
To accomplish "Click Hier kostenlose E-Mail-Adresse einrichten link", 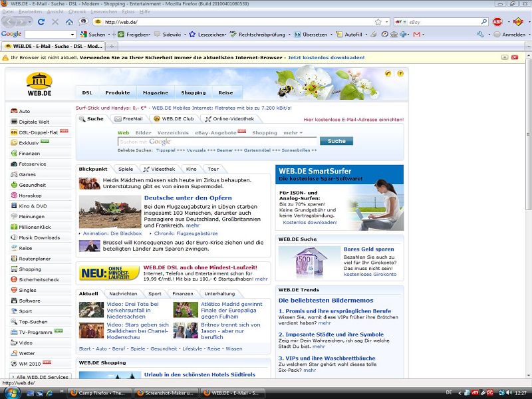I will pyautogui.click(x=354, y=120).
